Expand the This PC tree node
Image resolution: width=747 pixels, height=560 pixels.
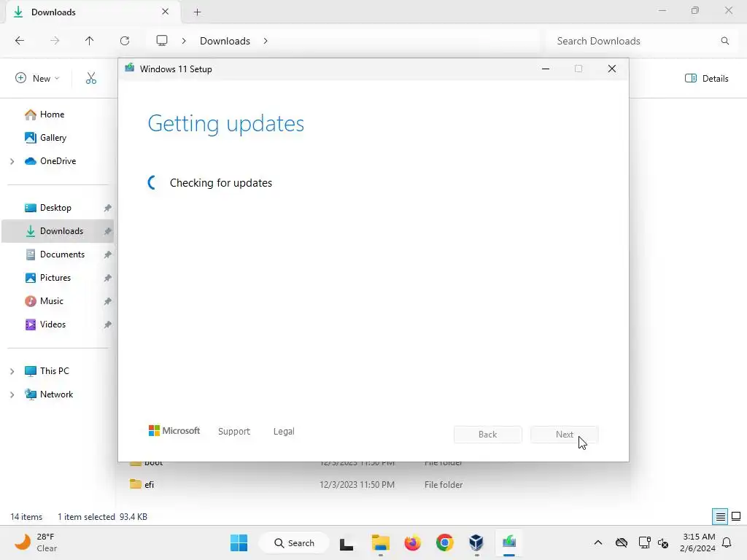click(x=12, y=371)
